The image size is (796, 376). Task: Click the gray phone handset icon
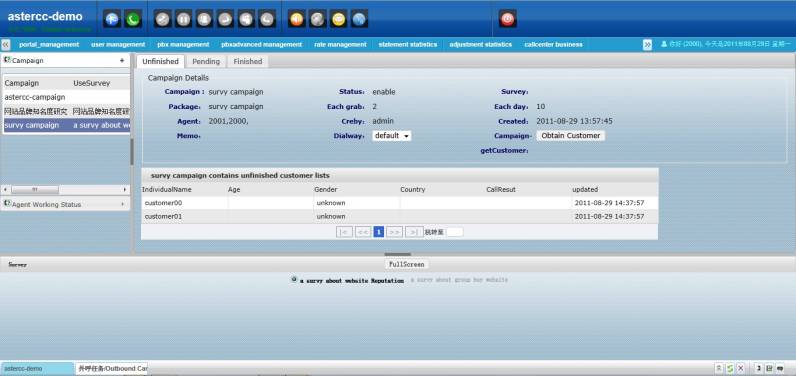click(x=267, y=19)
